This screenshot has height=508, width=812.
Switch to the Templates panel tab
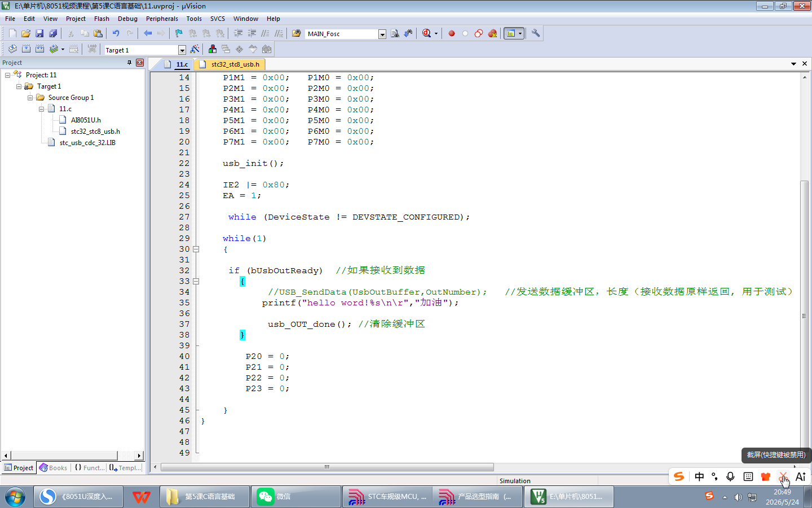(x=125, y=468)
